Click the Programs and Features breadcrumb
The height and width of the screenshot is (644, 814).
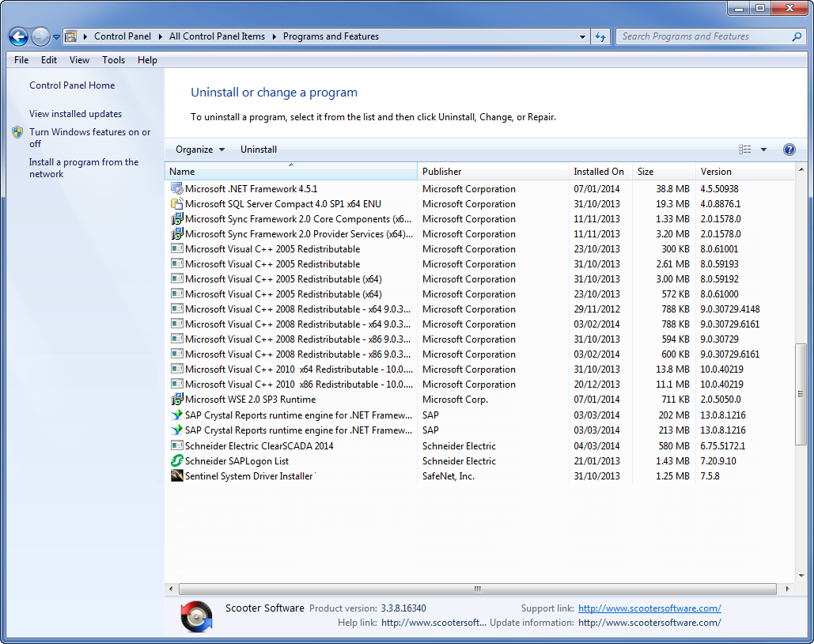[x=331, y=36]
